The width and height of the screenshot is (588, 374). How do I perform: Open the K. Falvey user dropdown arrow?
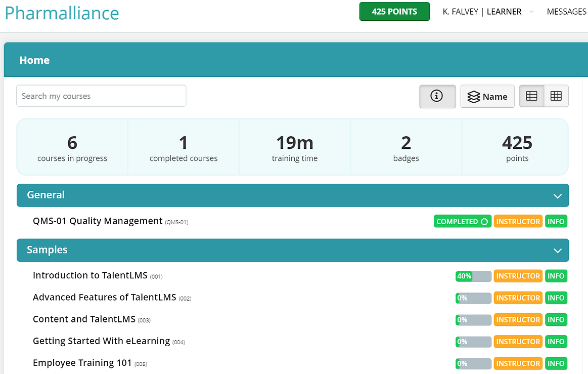coord(531,12)
